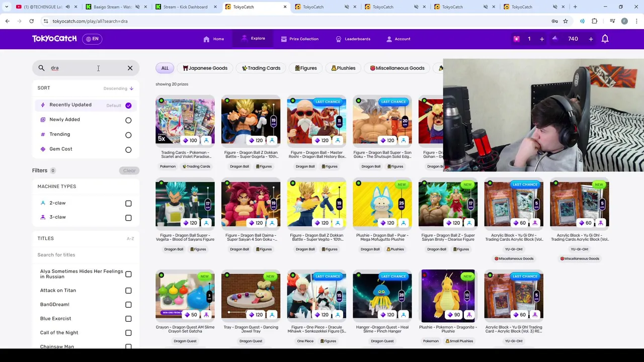This screenshot has width=644, height=362.
Task: Open Heal Slime Pinch Hanger prize
Action: click(x=382, y=296)
